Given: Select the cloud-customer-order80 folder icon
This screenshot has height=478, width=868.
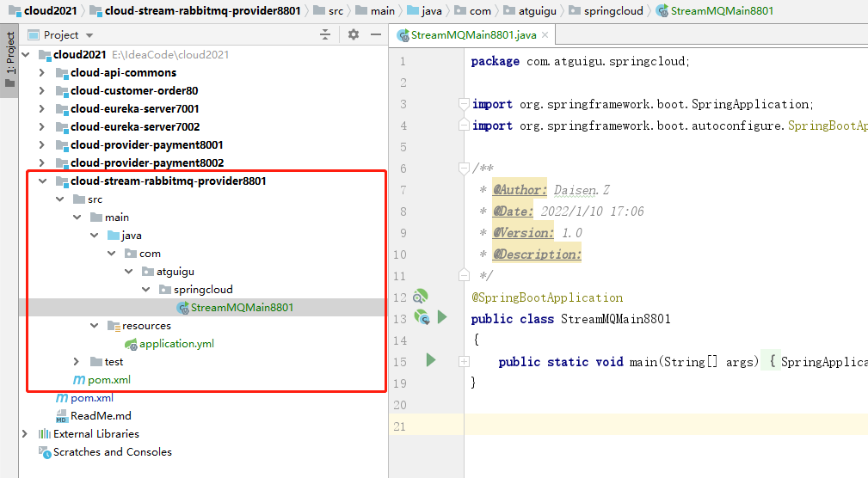Looking at the screenshot, I should (61, 91).
